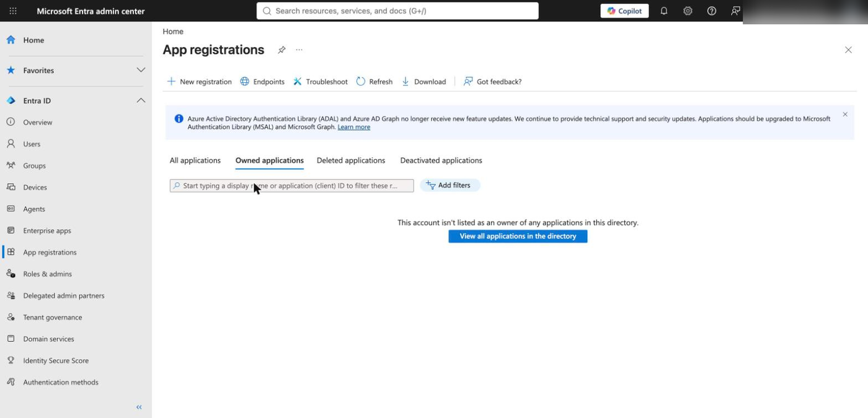
Task: Click the Identity Secure Score trophy icon
Action: (11, 360)
